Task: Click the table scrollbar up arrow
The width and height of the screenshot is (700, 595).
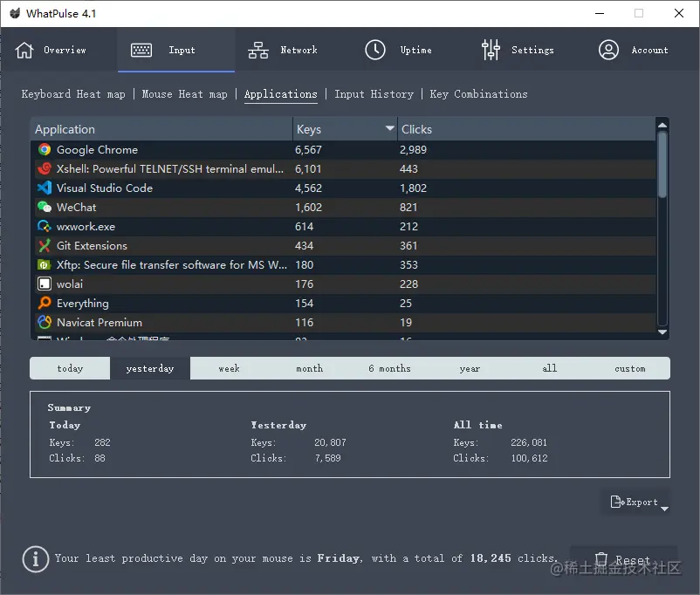Action: (x=662, y=126)
